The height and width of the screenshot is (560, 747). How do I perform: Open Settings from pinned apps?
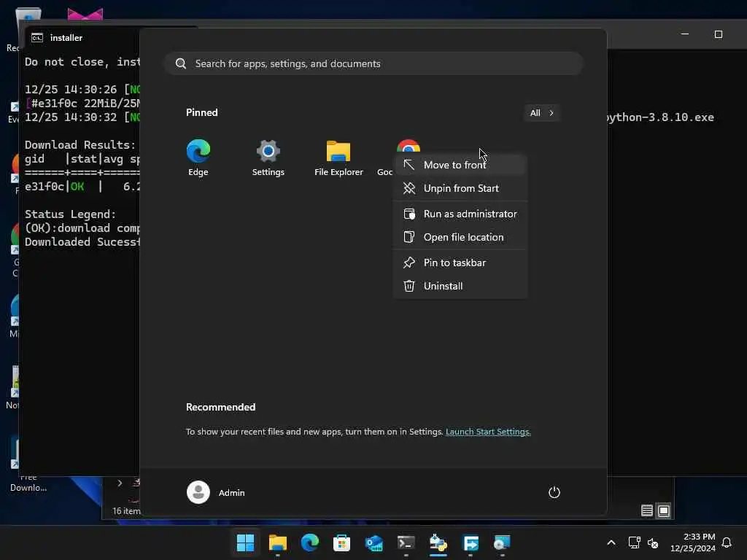(x=268, y=157)
